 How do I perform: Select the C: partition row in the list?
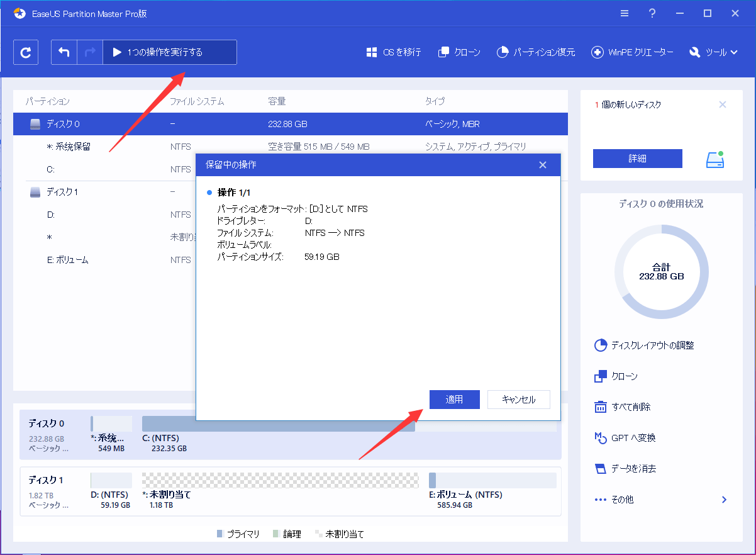104,169
